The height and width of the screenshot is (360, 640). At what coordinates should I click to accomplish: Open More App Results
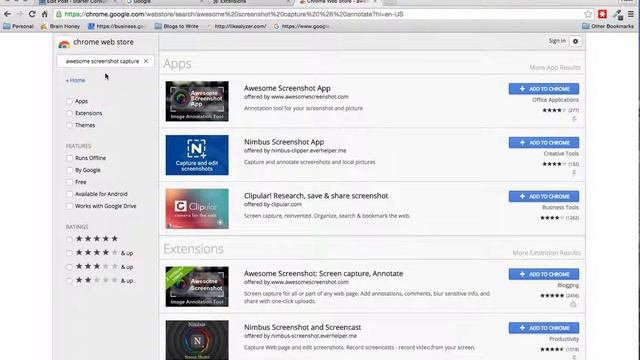(555, 67)
